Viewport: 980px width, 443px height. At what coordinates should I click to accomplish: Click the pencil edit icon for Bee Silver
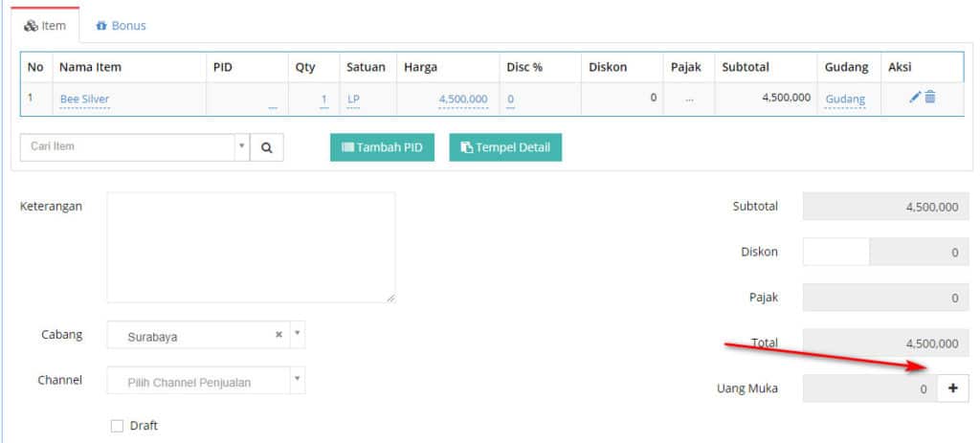(915, 97)
